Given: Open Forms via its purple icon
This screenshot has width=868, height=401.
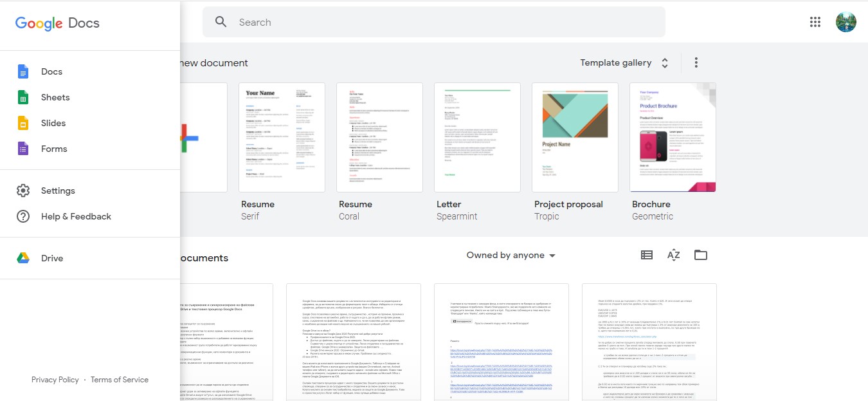Looking at the screenshot, I should tap(23, 149).
